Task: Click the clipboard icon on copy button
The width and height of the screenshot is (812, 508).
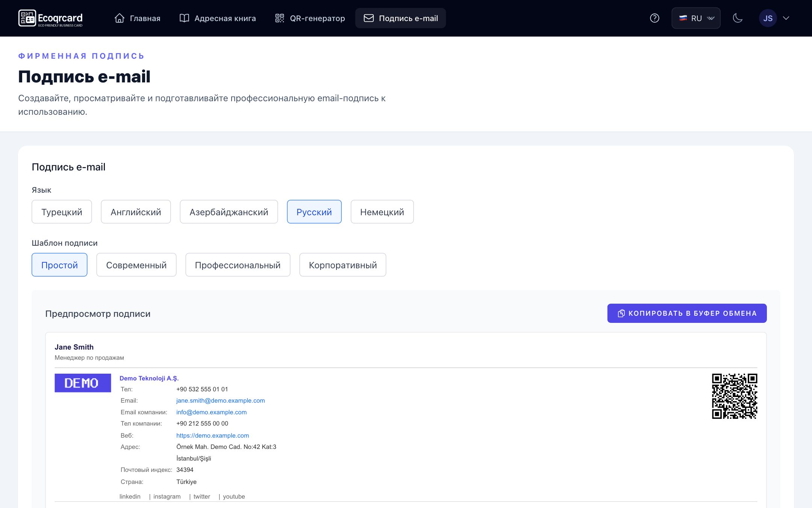Action: pyautogui.click(x=621, y=313)
